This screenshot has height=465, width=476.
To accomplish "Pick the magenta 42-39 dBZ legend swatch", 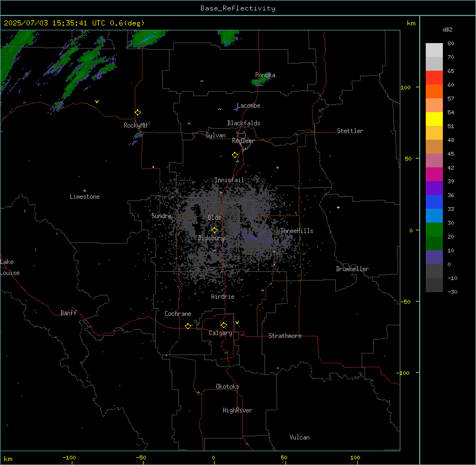I will click(x=434, y=174).
